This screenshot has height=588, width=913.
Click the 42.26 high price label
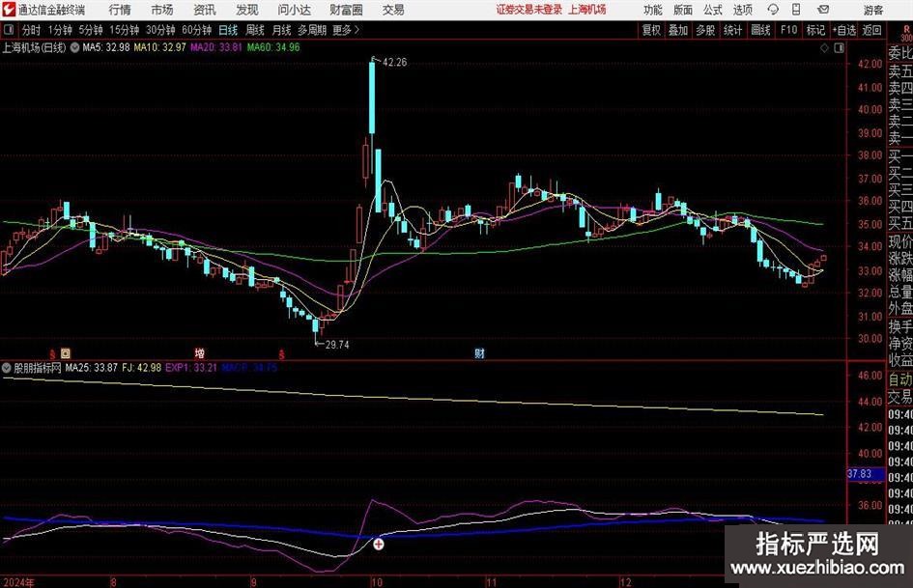pos(394,63)
